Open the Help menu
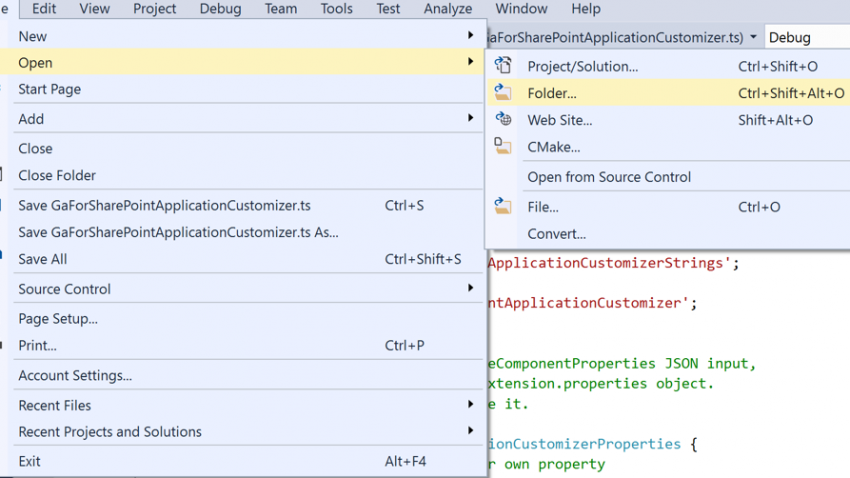850x478 pixels. (x=586, y=9)
